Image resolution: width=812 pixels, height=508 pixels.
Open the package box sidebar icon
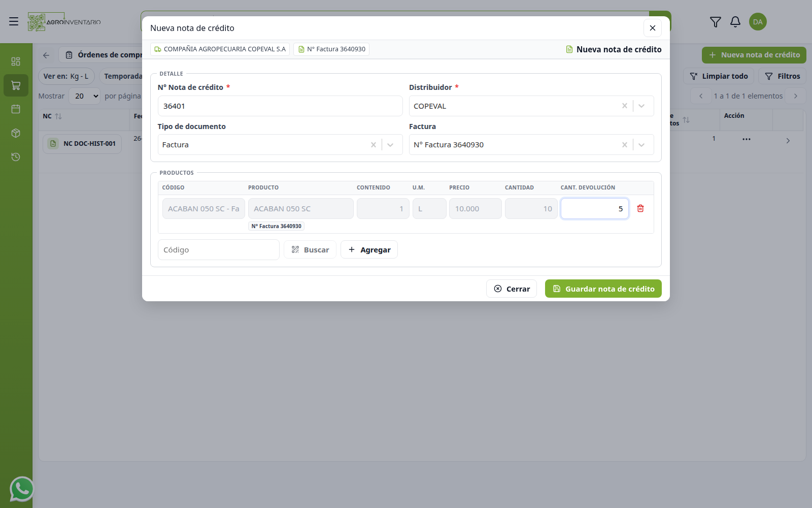point(16,133)
